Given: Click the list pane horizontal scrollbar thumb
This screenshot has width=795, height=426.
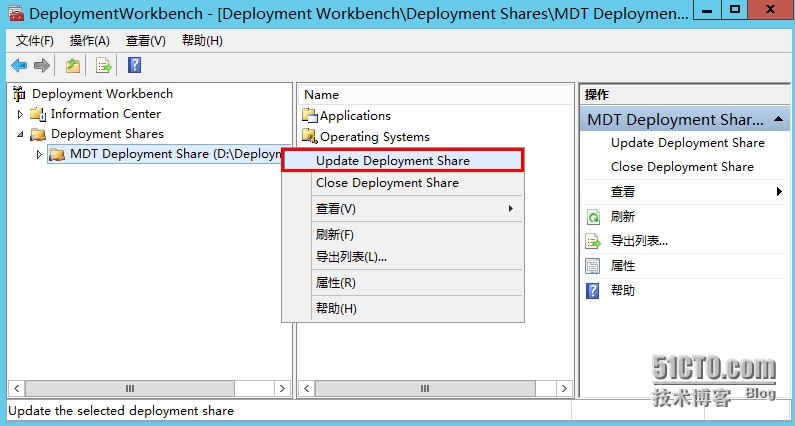Looking at the screenshot, I should coord(425,389).
